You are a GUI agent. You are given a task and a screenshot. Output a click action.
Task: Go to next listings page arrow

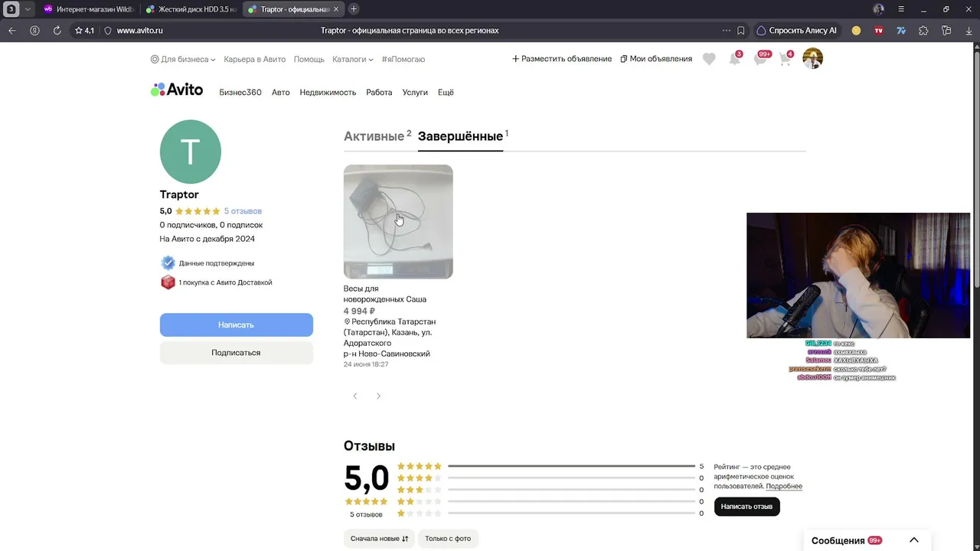pos(378,396)
